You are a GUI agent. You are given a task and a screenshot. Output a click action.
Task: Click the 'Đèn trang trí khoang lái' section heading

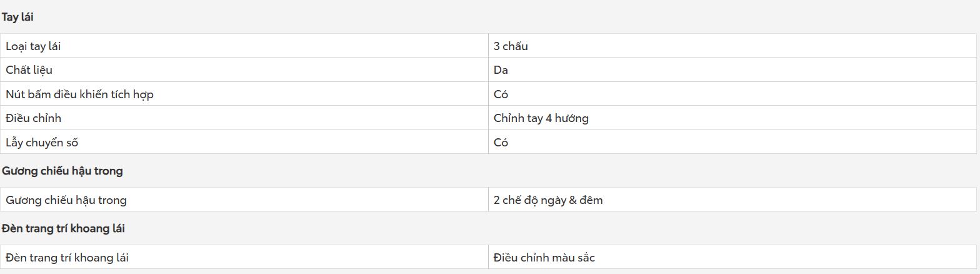click(63, 228)
